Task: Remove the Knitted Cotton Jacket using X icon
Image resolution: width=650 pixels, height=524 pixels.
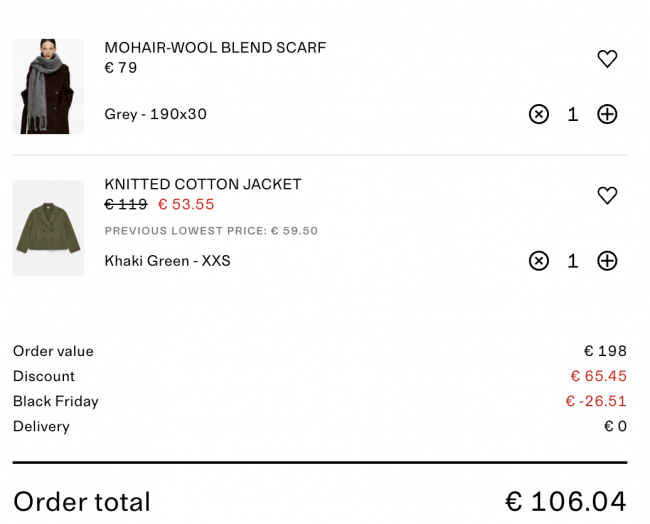Action: tap(539, 261)
